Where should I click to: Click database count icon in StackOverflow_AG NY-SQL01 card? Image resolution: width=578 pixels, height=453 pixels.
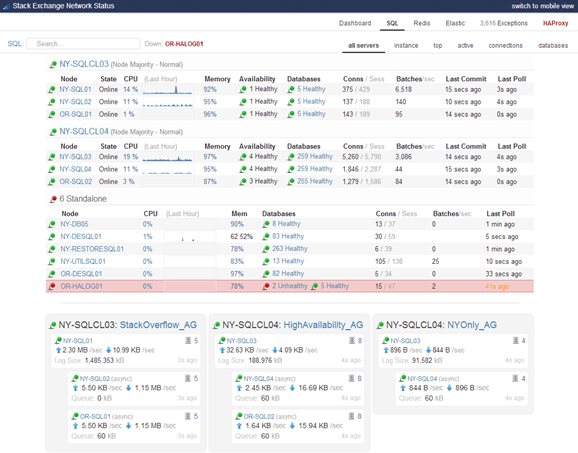pyautogui.click(x=188, y=341)
